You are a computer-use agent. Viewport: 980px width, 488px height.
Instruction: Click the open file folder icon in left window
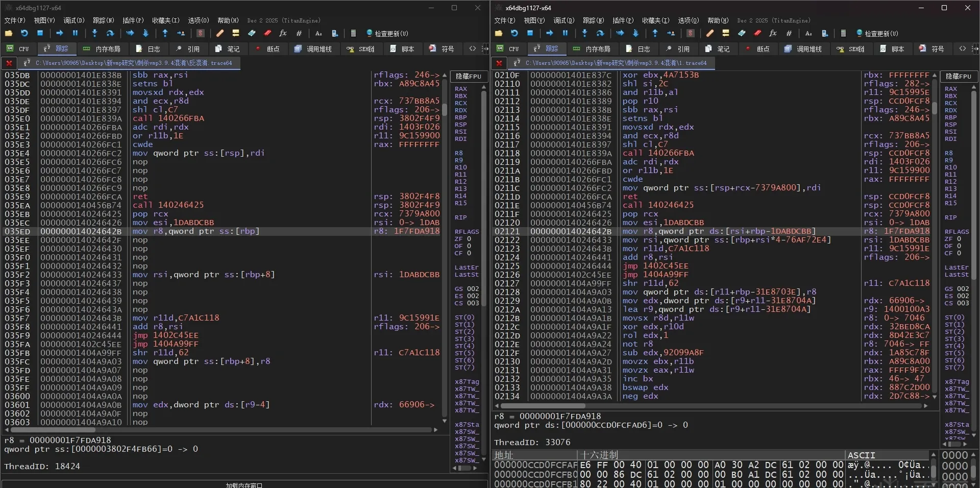click(9, 33)
